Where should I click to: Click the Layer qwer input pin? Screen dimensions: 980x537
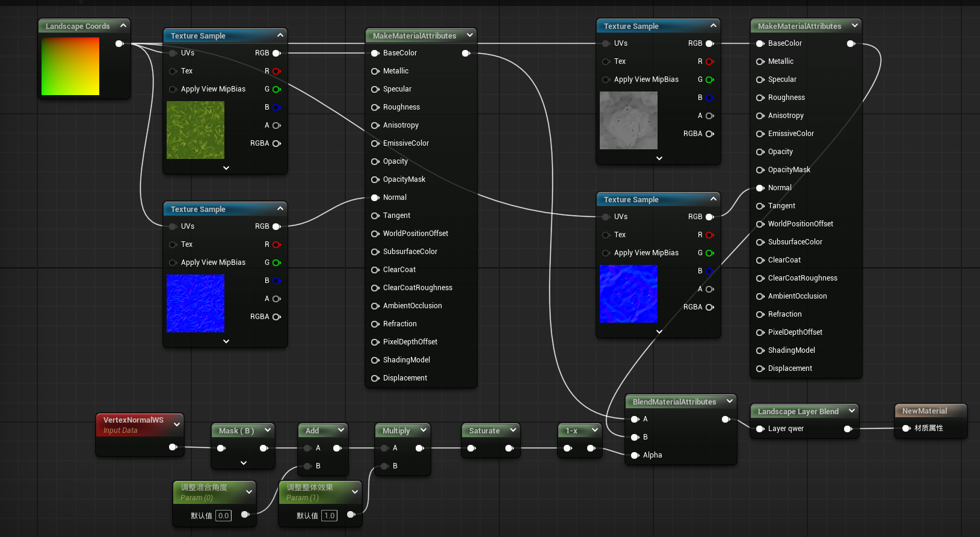[760, 429]
